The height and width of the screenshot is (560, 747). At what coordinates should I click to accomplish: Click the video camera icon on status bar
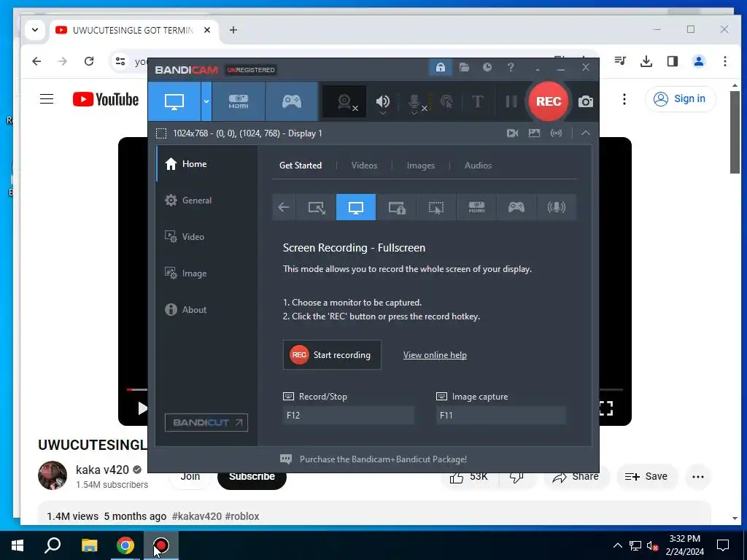512,133
